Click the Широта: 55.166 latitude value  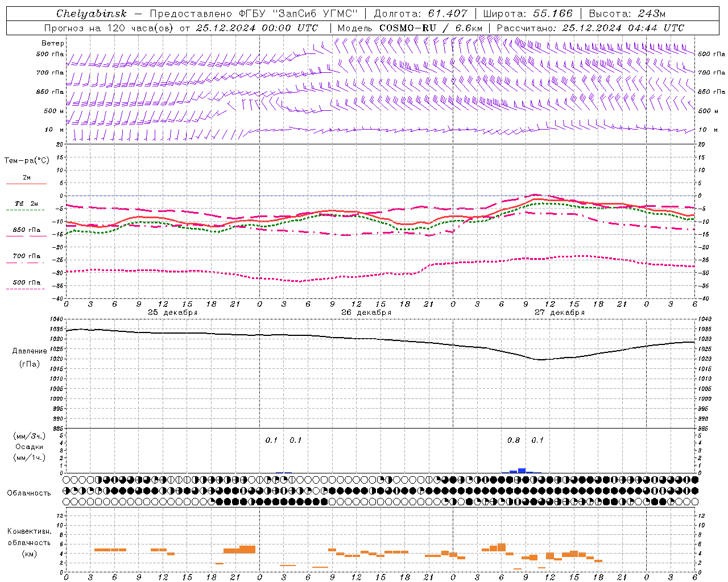528,14
